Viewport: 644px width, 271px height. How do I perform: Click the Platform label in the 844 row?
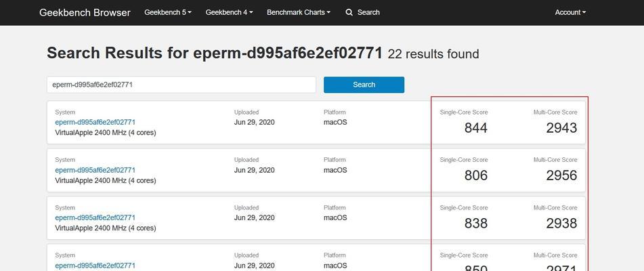click(x=335, y=112)
